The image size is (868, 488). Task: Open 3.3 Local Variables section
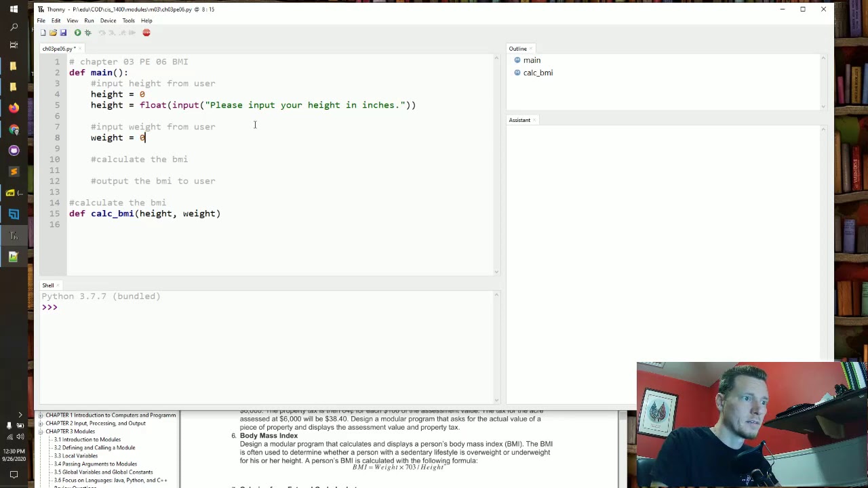[x=76, y=456]
